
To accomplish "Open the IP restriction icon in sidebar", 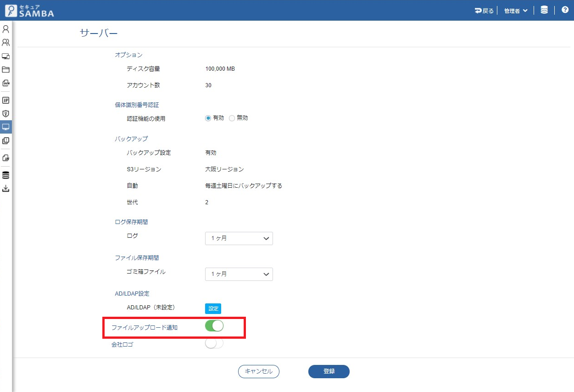I will tap(6, 100).
